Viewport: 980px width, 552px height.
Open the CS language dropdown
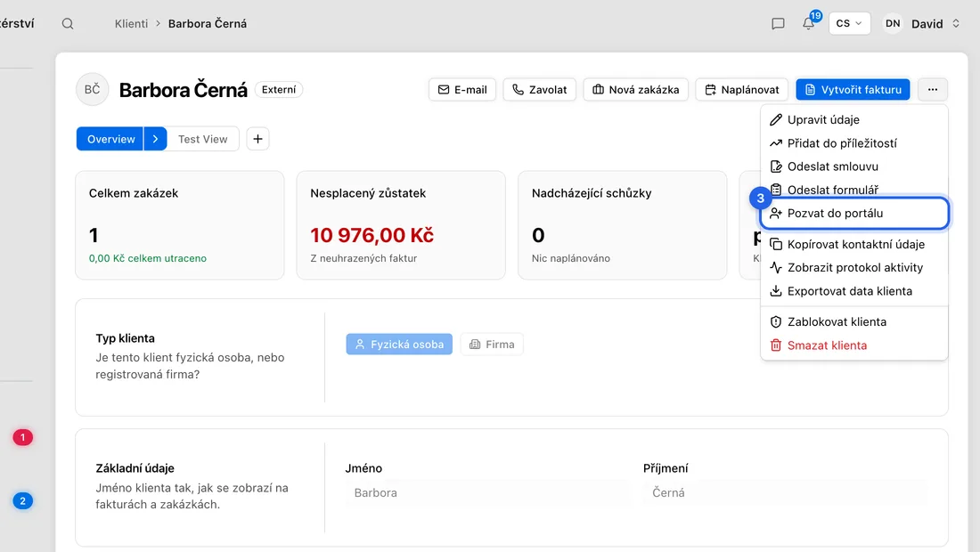point(849,24)
